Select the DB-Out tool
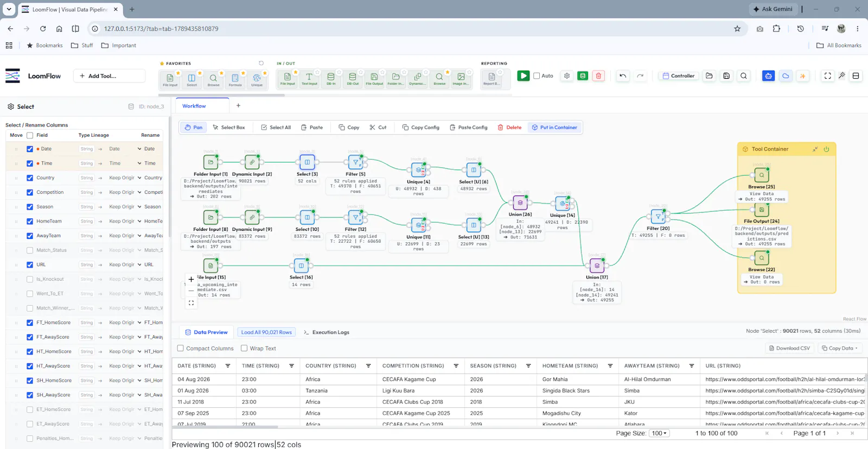The image size is (868, 449). 353,79
